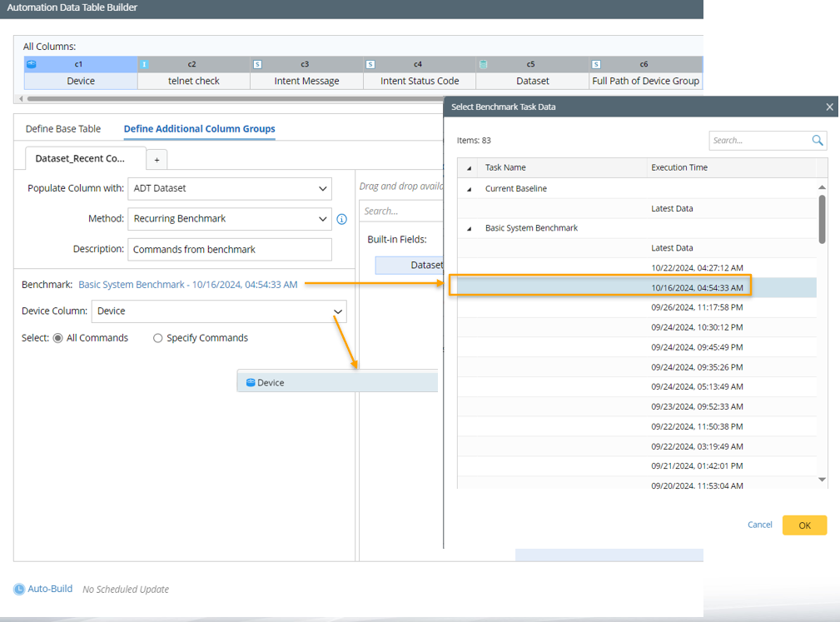The width and height of the screenshot is (840, 622).
Task: Click the Auto-Build clock icon
Action: point(19,589)
